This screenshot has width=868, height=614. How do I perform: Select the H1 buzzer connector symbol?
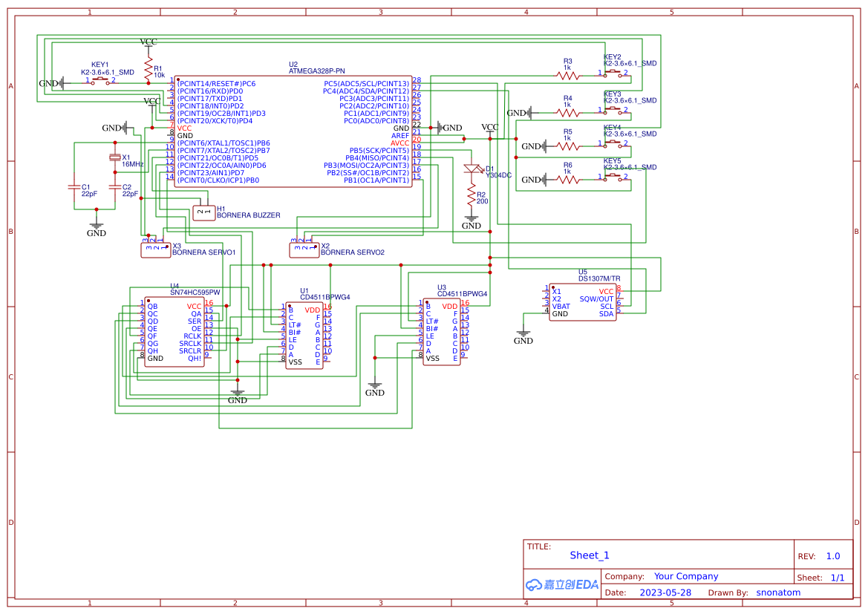coord(203,212)
